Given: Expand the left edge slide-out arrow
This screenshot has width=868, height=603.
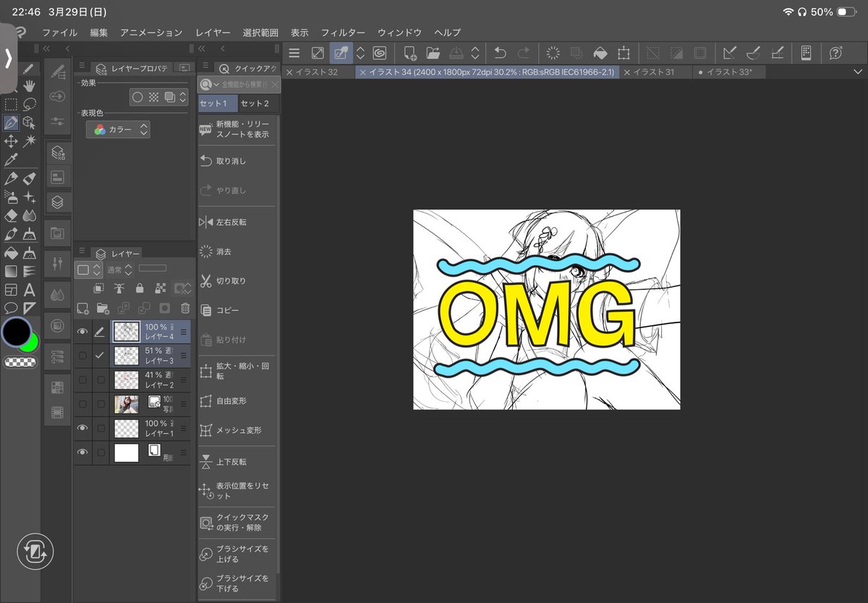Looking at the screenshot, I should [x=8, y=59].
